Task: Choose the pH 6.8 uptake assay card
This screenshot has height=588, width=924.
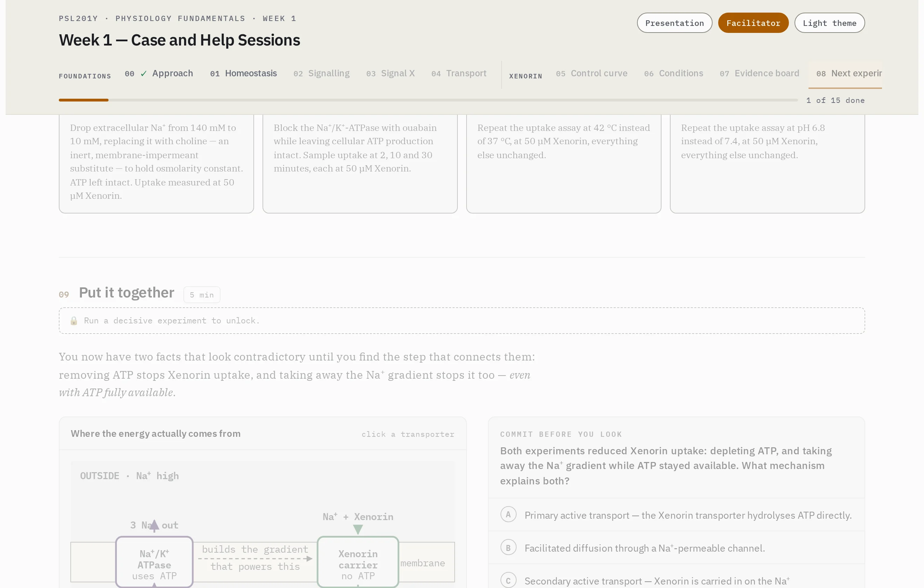Action: coord(768,163)
